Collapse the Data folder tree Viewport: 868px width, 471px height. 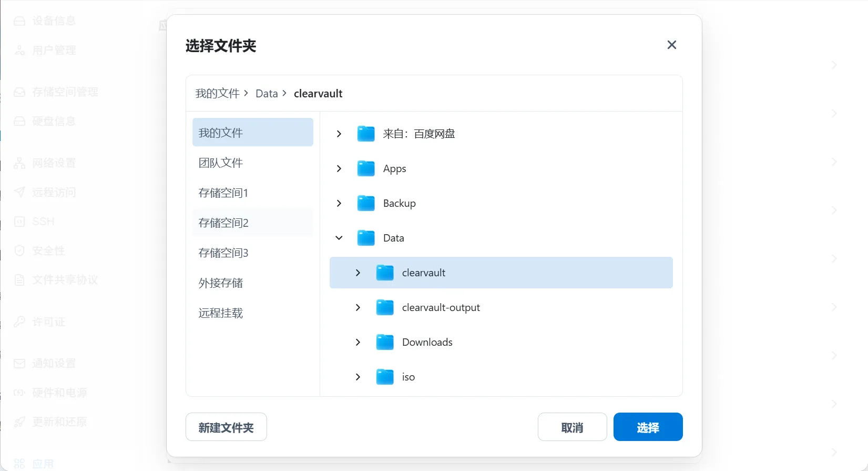point(339,238)
